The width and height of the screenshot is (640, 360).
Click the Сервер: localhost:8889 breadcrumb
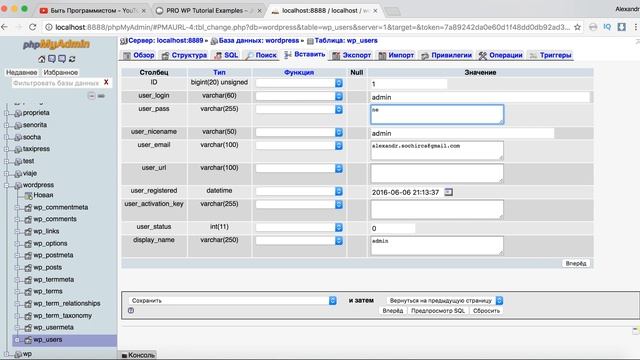(165, 40)
